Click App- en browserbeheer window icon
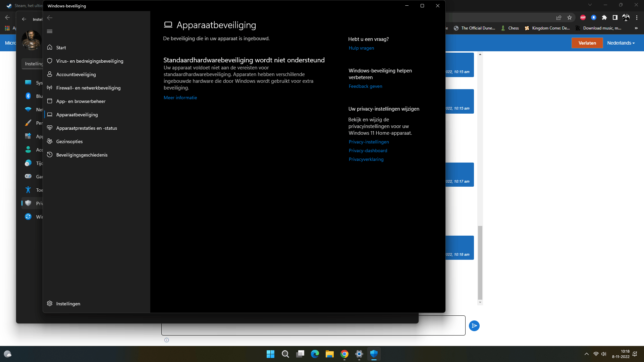Image resolution: width=644 pixels, height=362 pixels. coord(50,101)
